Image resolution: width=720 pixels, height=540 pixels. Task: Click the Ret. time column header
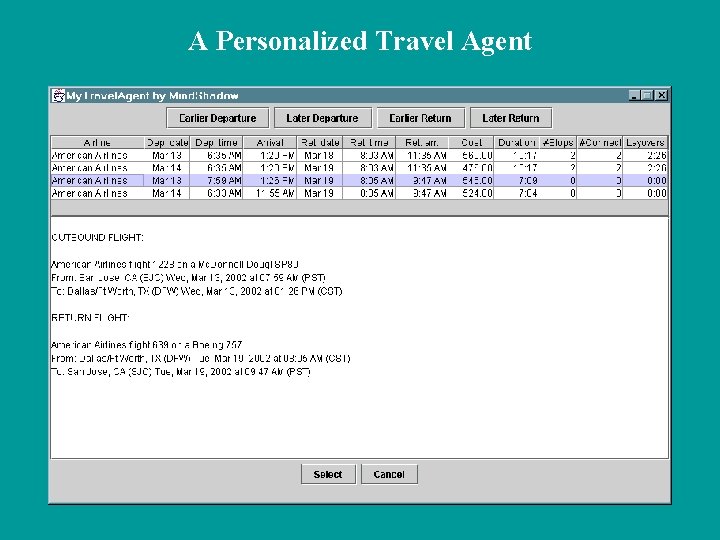coord(369,142)
